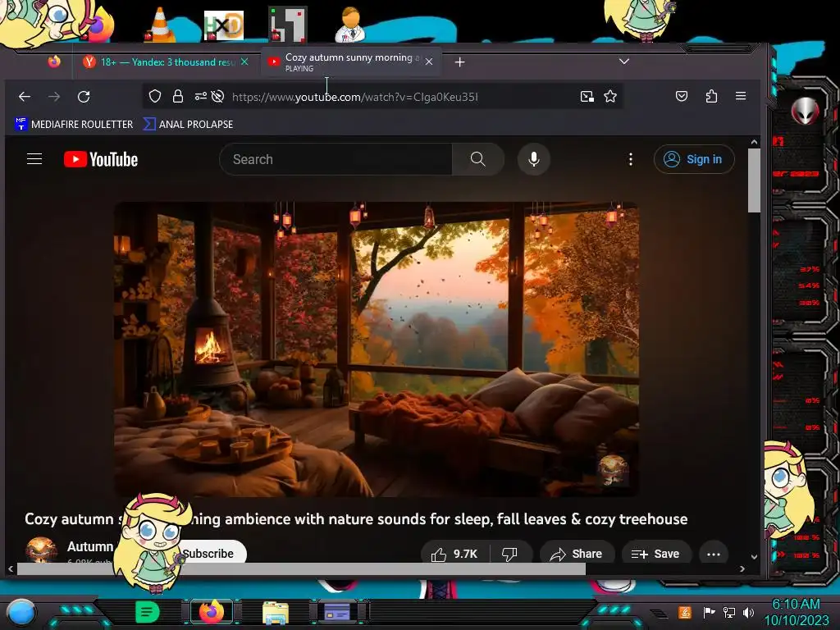Click the autoplay blocked icon
Screen dimensions: 840x630
[x=217, y=97]
